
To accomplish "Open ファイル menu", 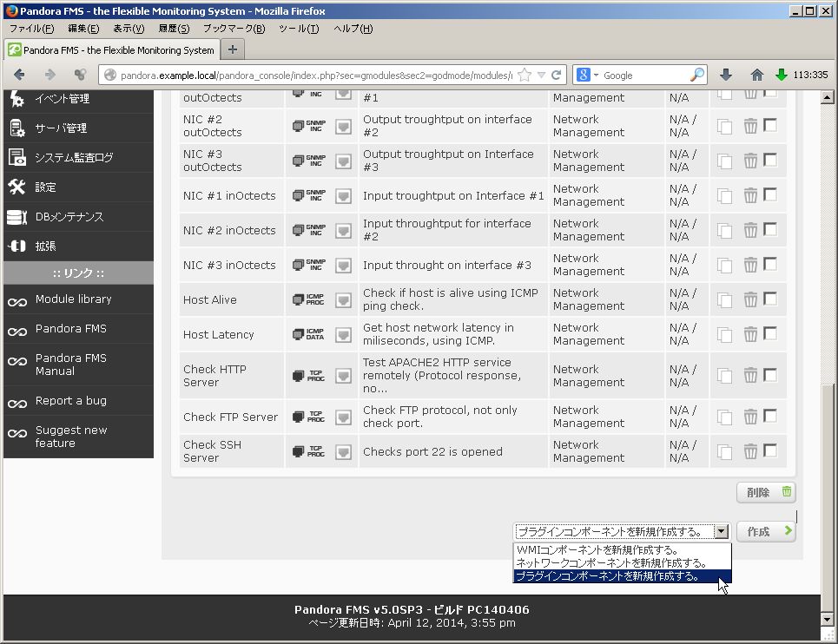I will [x=31, y=29].
